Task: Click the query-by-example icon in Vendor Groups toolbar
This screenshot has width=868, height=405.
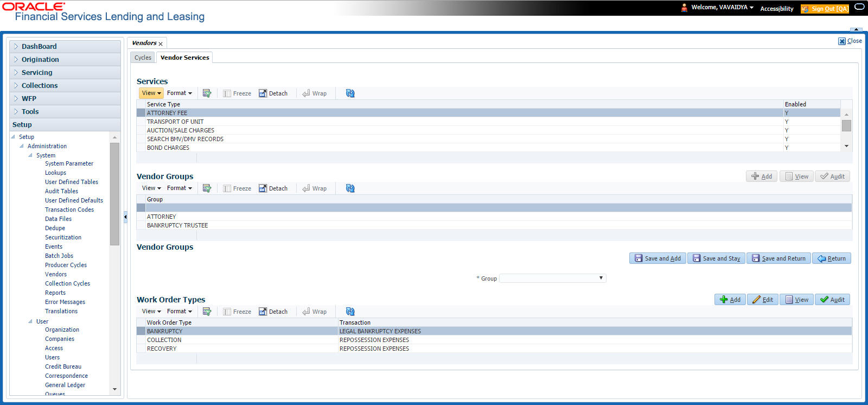Action: coord(207,188)
